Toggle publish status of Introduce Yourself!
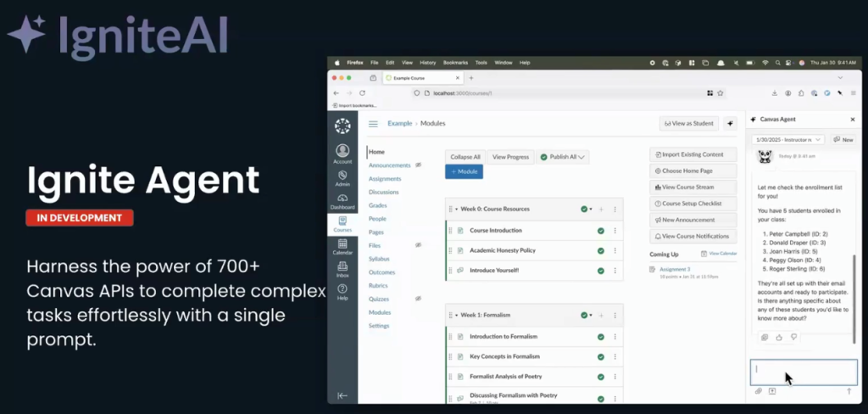The width and height of the screenshot is (868, 414). coord(601,271)
